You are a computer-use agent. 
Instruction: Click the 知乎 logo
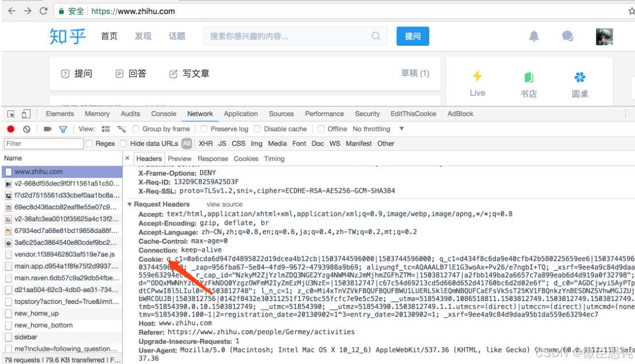[68, 37]
